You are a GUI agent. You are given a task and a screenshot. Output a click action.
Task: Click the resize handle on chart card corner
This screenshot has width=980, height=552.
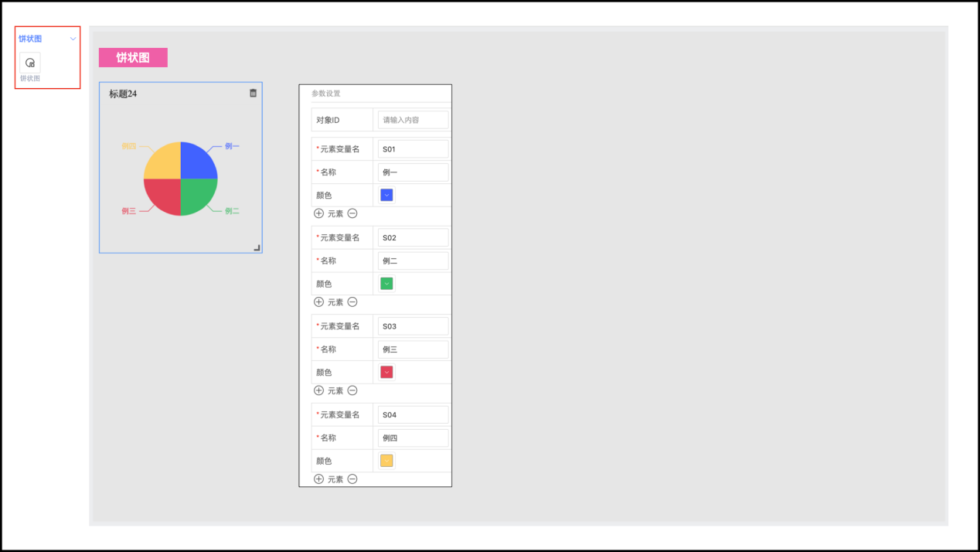(x=257, y=247)
